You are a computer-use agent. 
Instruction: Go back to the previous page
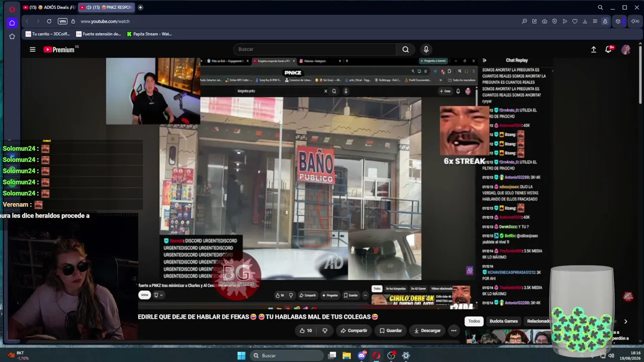27,22
